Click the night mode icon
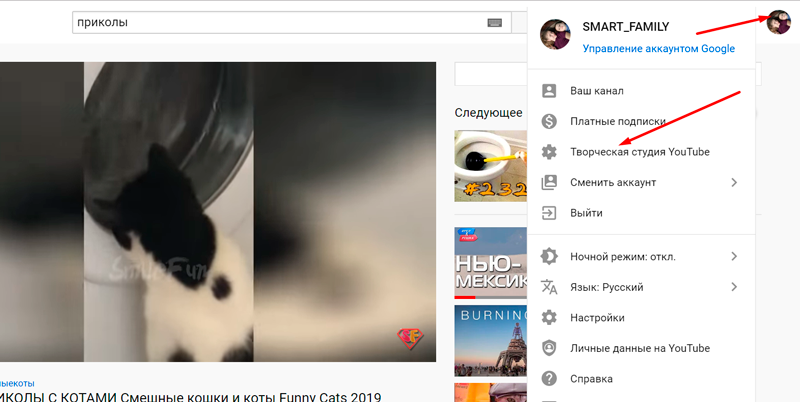The image size is (800, 402). point(549,257)
